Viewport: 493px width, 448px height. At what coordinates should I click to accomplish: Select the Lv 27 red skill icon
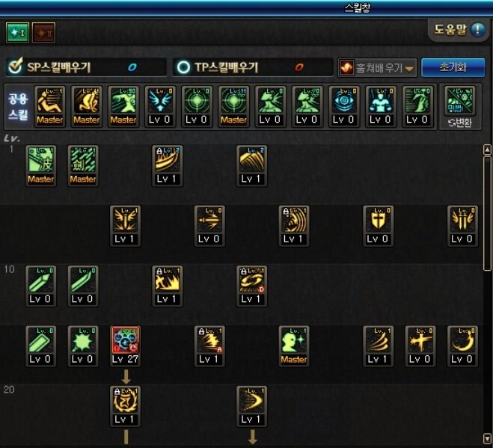[126, 346]
